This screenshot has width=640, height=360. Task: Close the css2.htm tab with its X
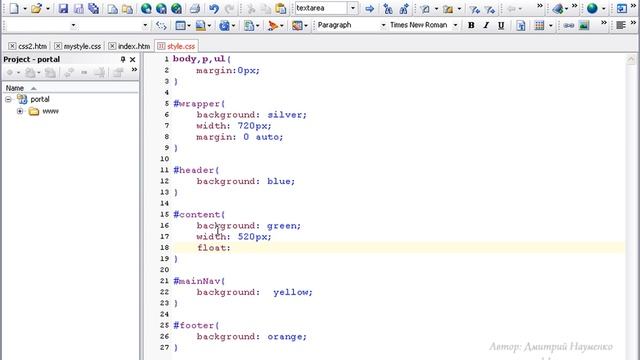(x=12, y=46)
